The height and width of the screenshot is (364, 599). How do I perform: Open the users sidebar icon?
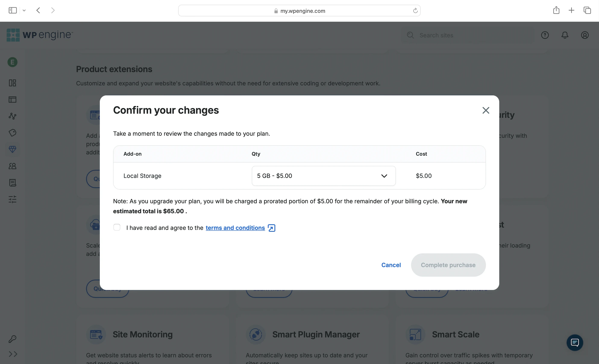click(13, 166)
